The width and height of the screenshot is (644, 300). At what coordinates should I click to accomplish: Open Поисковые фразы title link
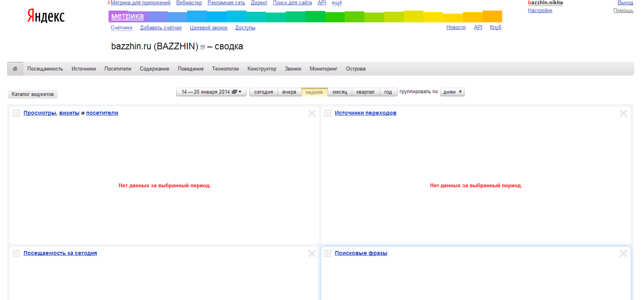coord(361,253)
